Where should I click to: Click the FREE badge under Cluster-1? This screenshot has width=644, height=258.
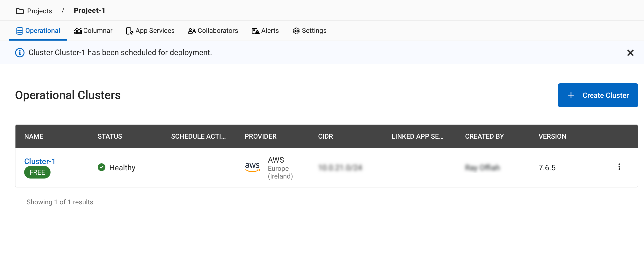37,172
